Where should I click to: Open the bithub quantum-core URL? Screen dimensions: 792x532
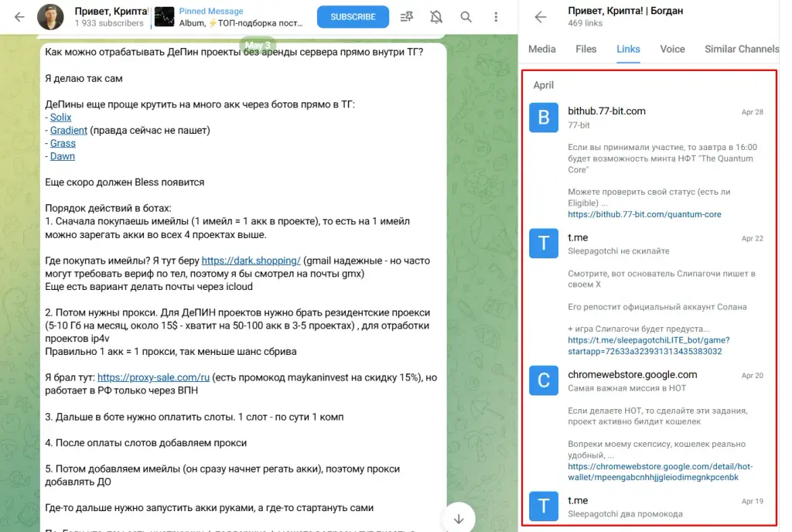click(x=644, y=214)
